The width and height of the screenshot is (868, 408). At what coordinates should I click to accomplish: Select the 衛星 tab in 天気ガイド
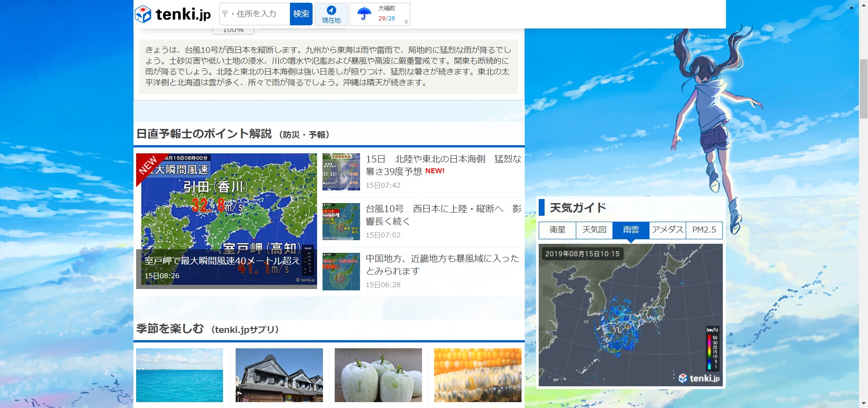tap(557, 230)
